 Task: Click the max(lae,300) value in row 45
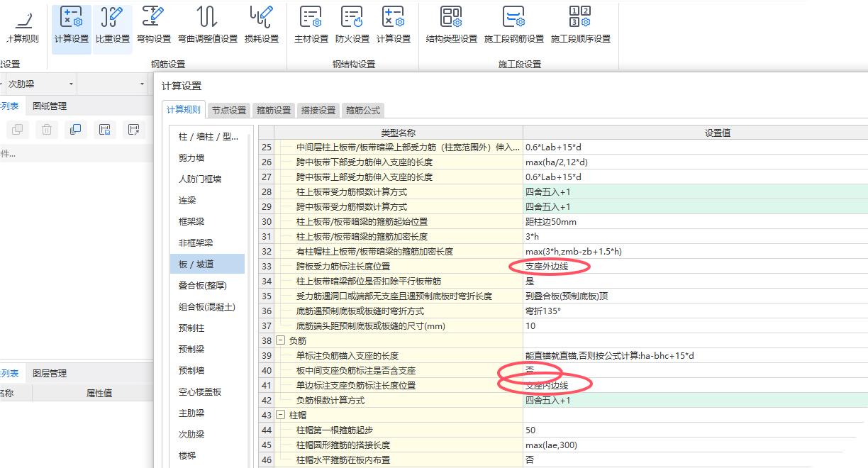coord(552,445)
